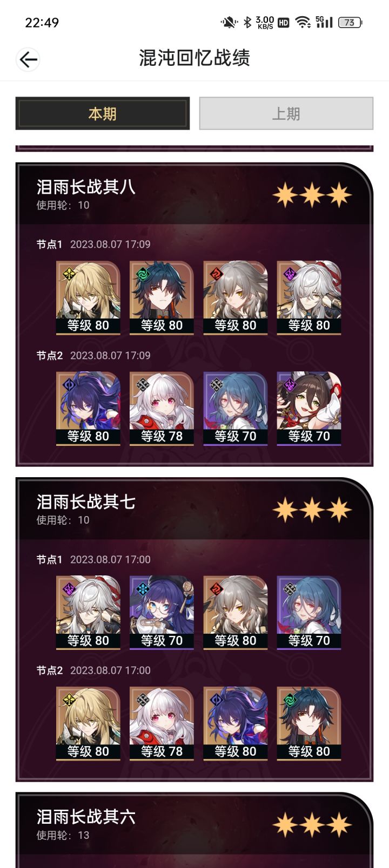The width and height of the screenshot is (389, 868).
Task: Switch to the 上期 tab
Action: pyautogui.click(x=286, y=113)
